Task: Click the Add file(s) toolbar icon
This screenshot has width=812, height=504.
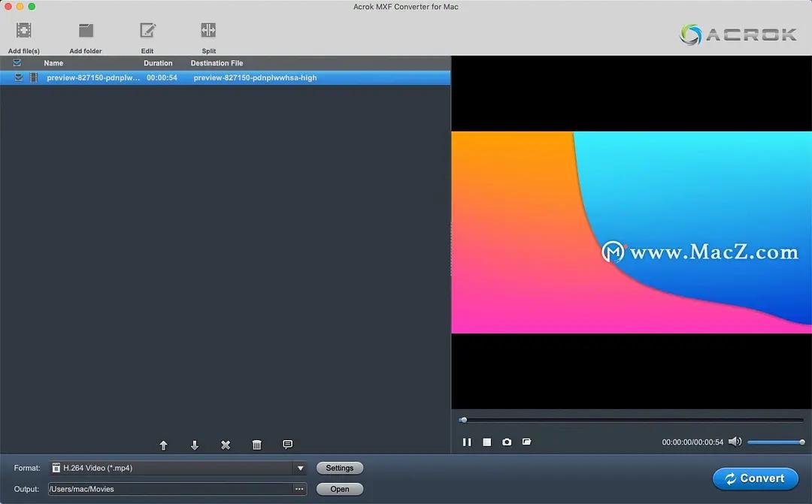Action: coord(23,32)
